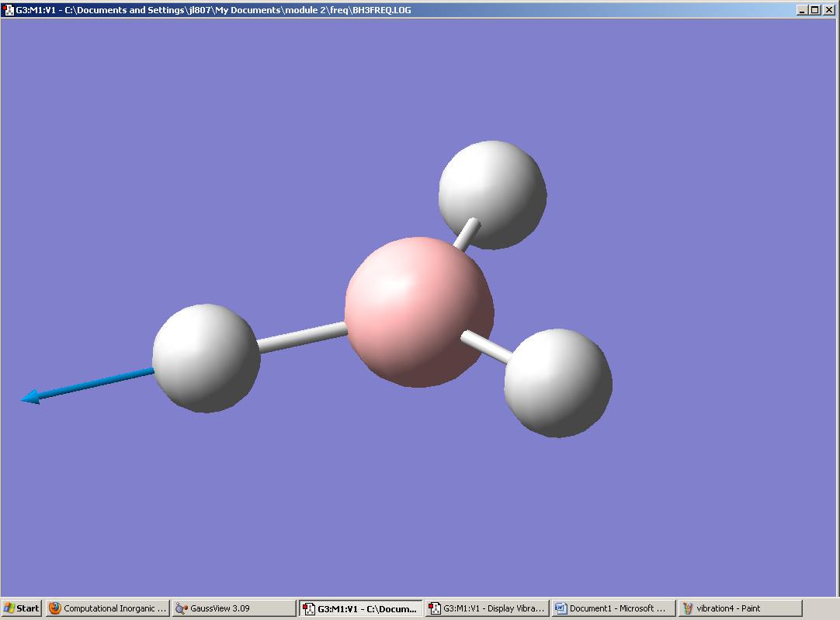
Task: Maximize the BH3FREQ.LOG molecule window
Action: coord(814,10)
